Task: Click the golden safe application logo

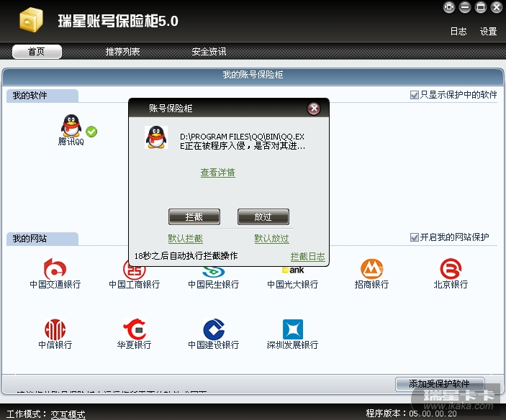Action: [x=31, y=20]
